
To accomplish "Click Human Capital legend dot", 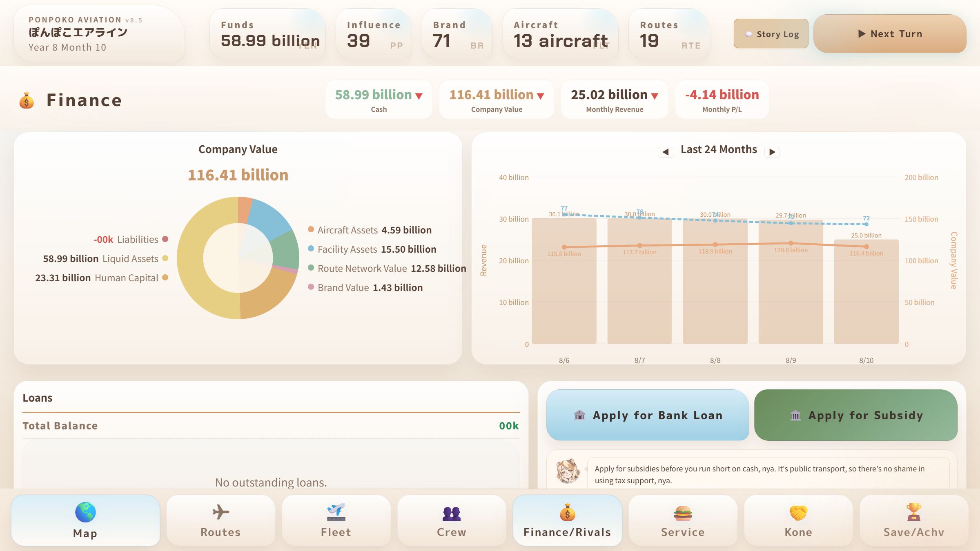I will click(165, 277).
